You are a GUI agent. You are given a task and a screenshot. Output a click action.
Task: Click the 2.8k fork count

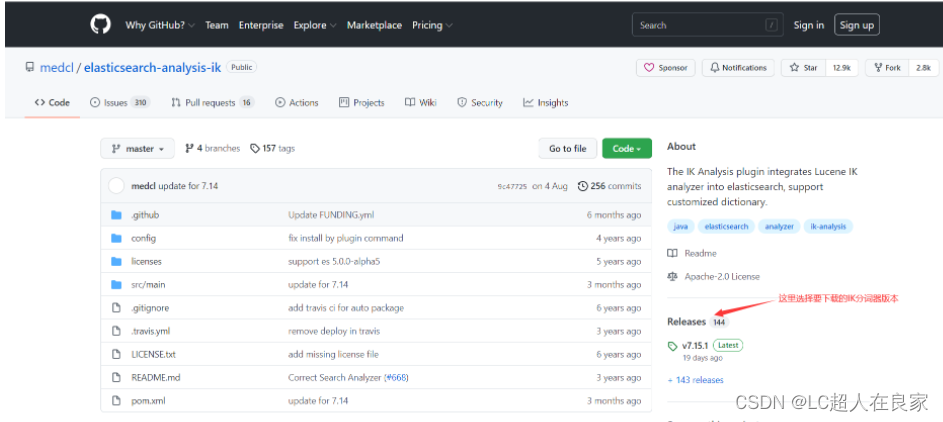923,68
